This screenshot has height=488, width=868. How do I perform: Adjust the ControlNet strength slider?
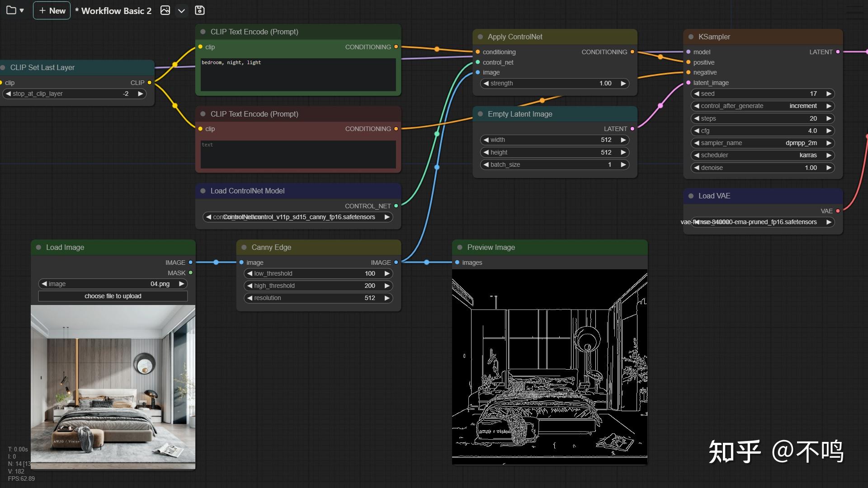pos(554,83)
